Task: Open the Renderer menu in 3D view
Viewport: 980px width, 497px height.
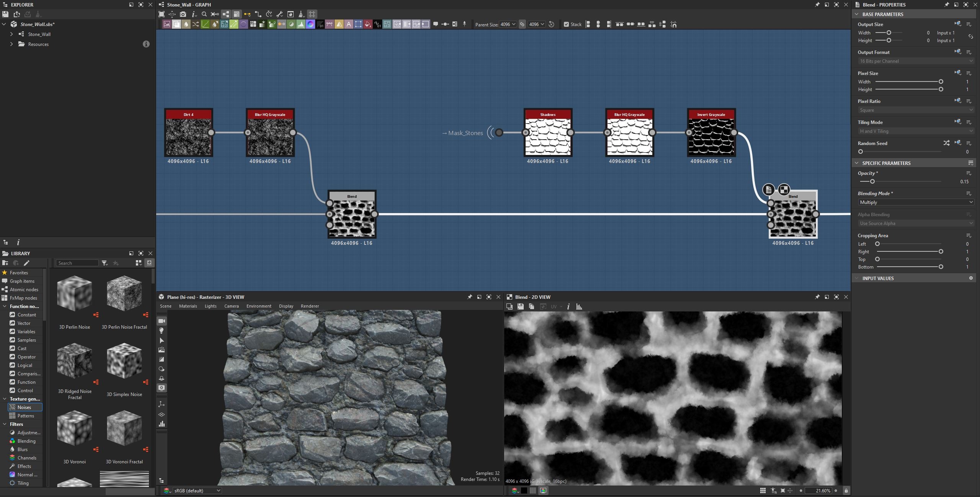Action: [x=310, y=306]
